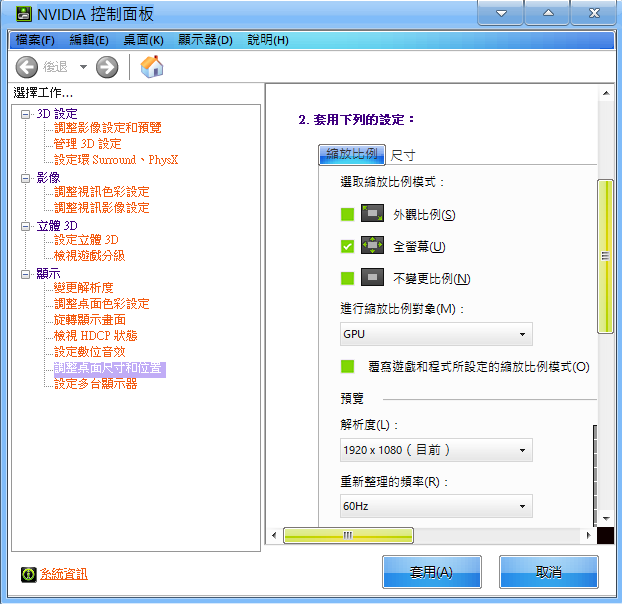The width and height of the screenshot is (622, 604).
Task: Open 設定多台顯示器 in the tree
Action: (96, 384)
